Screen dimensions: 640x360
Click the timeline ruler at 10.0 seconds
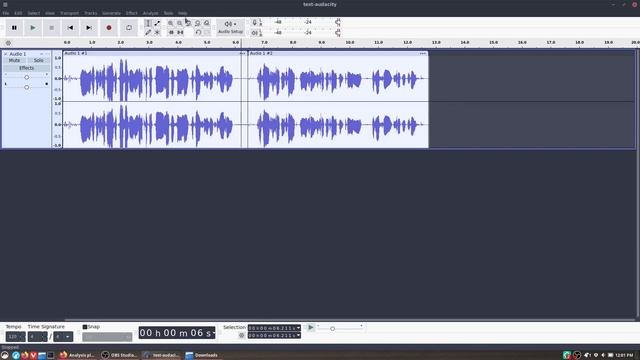[x=350, y=43]
